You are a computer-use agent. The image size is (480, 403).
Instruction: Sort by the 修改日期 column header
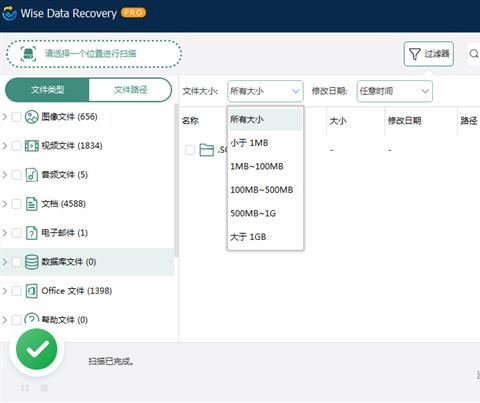coord(404,121)
